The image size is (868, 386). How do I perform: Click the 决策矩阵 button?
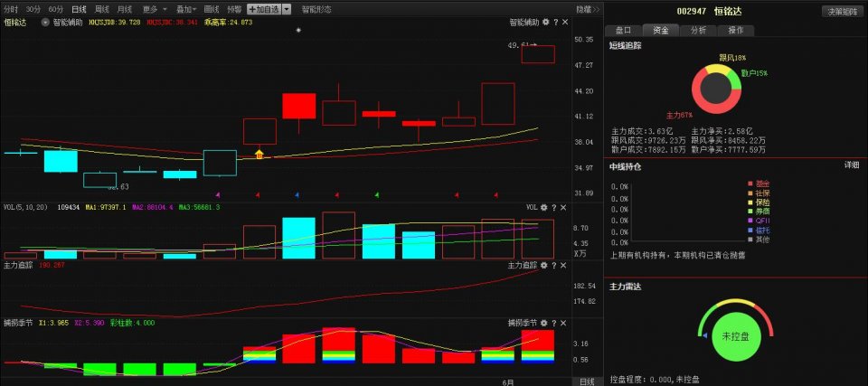(x=843, y=12)
